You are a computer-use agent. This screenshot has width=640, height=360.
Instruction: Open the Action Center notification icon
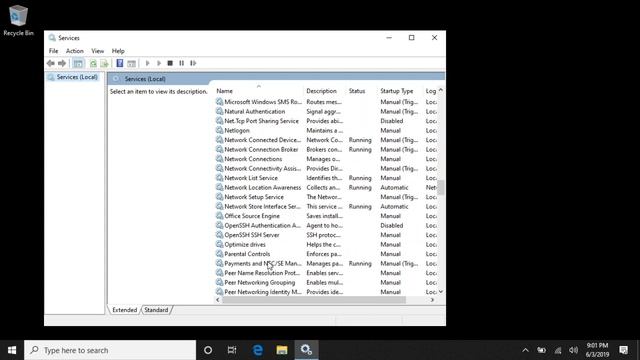[x=623, y=350]
